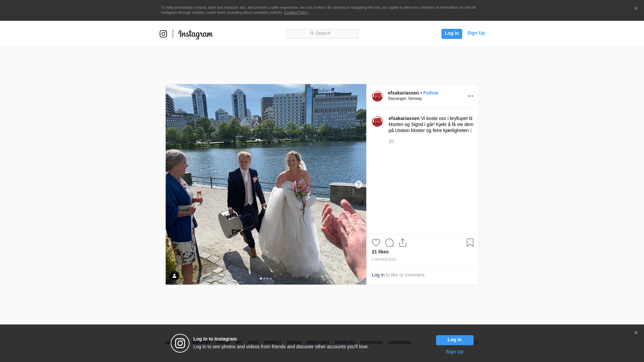The height and width of the screenshot is (362, 644).
Task: Click the Instagram logo in login banner
Action: pyautogui.click(x=180, y=343)
